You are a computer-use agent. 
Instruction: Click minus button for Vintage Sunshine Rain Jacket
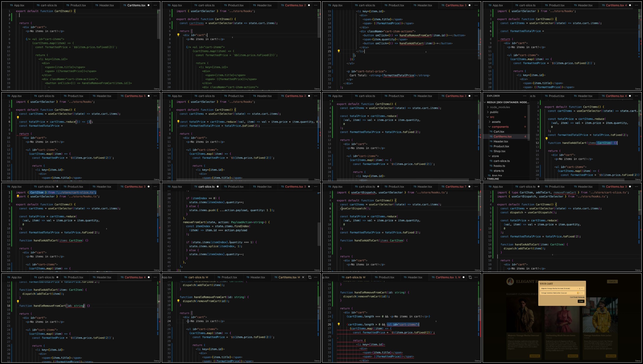(x=578, y=293)
